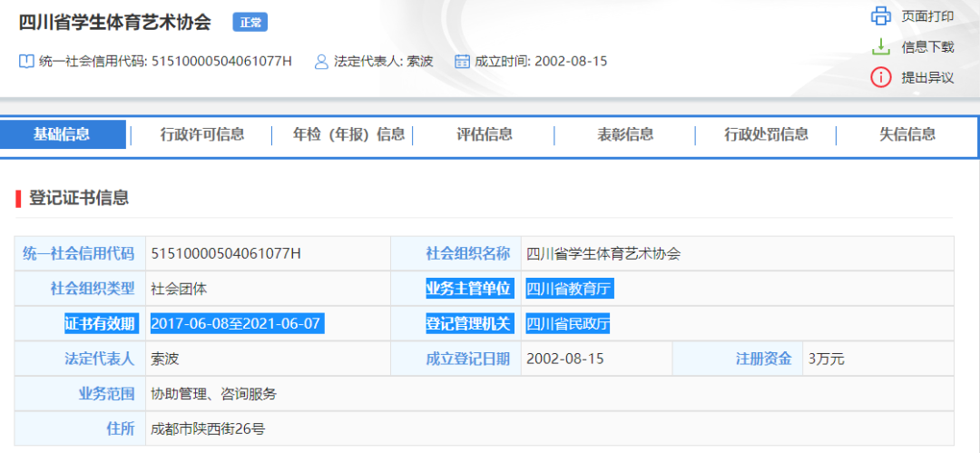980x453 pixels.
Task: Click the 注册资金 label
Action: [764, 359]
